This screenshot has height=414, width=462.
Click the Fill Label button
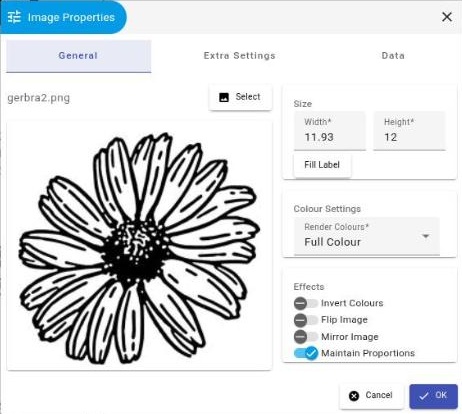pyautogui.click(x=322, y=165)
